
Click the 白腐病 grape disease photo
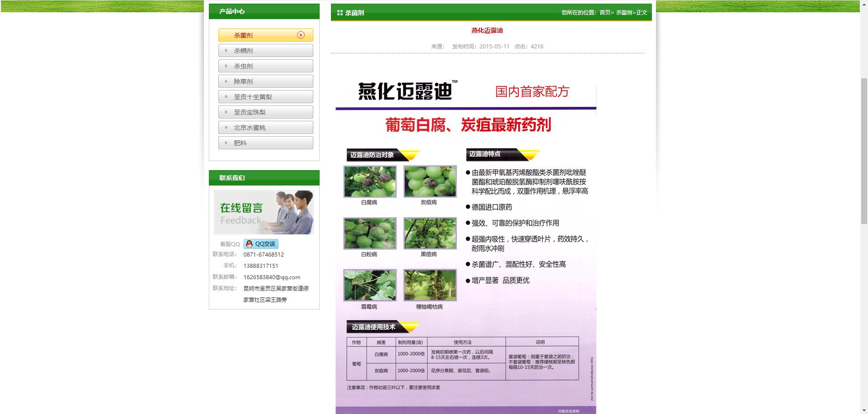[x=370, y=181]
